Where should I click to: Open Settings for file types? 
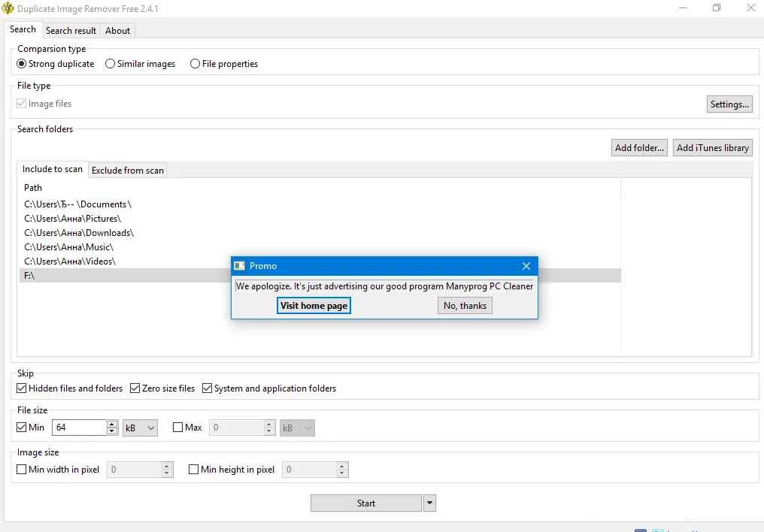pyautogui.click(x=729, y=104)
